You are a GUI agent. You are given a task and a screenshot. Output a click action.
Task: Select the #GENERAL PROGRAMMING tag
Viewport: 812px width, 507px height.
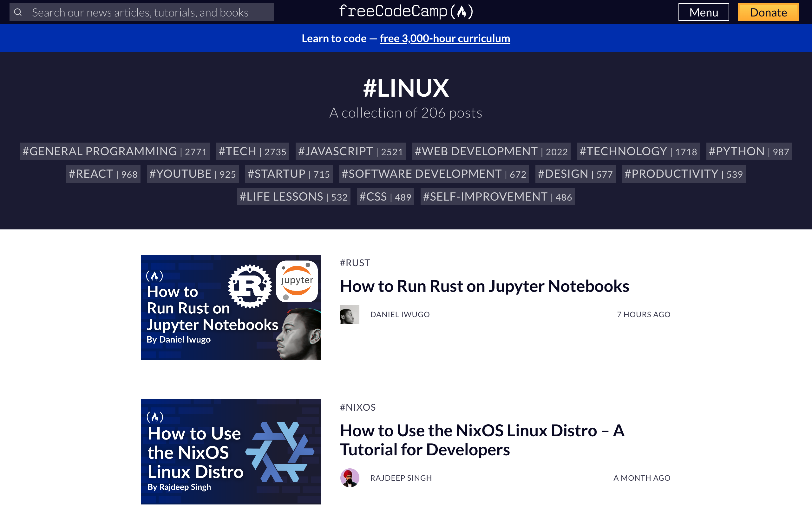pos(115,151)
